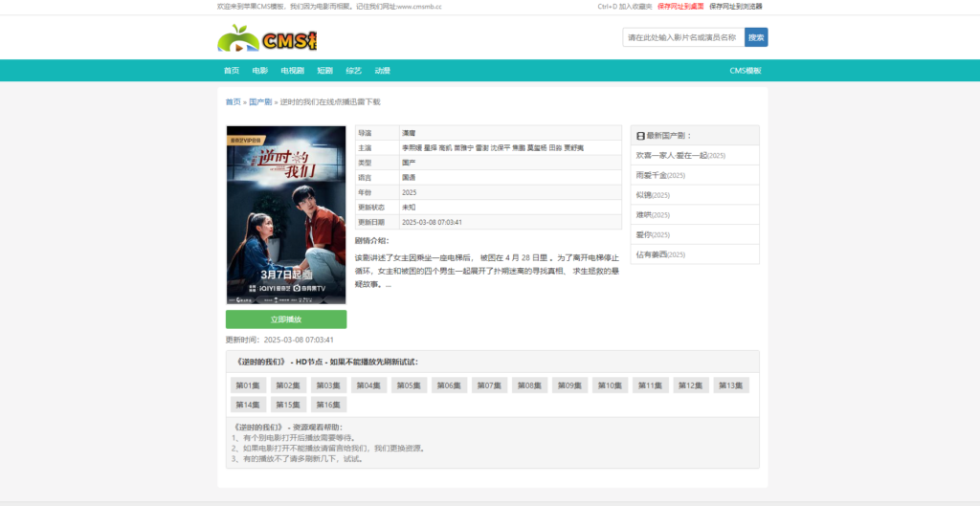Play episode 第08集
The height and width of the screenshot is (506, 980).
click(x=530, y=385)
